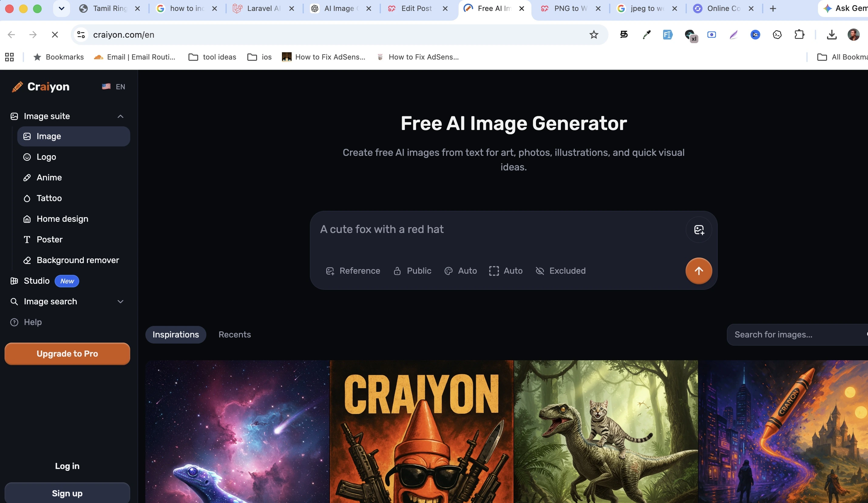The height and width of the screenshot is (503, 868).
Task: Switch to Recents tab
Action: click(235, 334)
